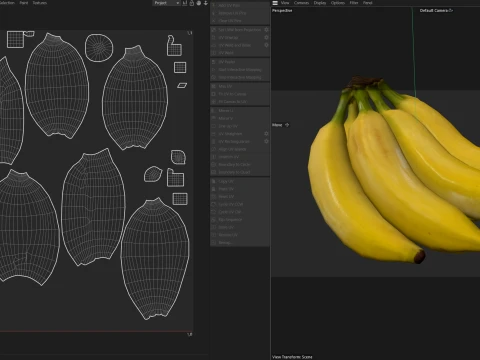The height and width of the screenshot is (360, 480).
Task: Select the small leaf-shaped UV island
Action: (153, 174)
